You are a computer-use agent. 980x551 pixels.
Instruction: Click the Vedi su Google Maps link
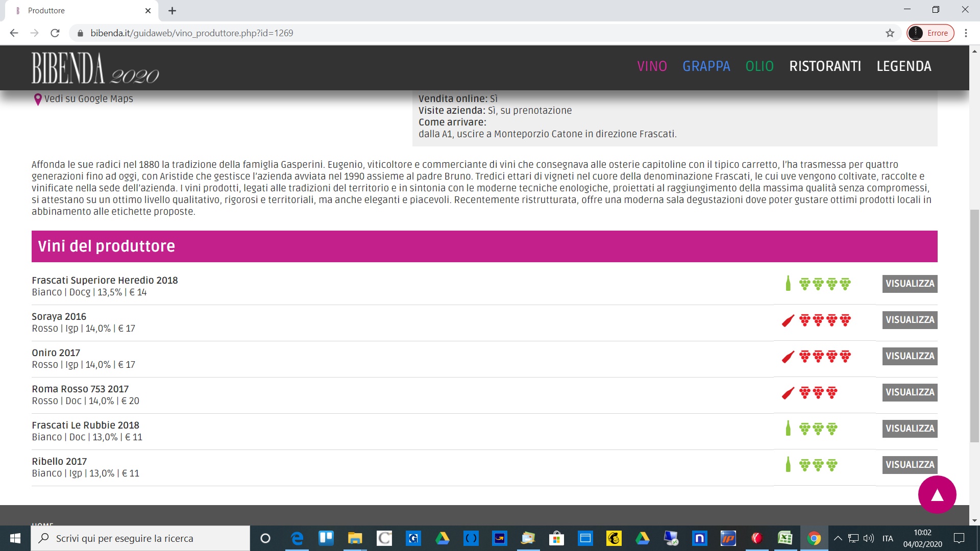88,99
